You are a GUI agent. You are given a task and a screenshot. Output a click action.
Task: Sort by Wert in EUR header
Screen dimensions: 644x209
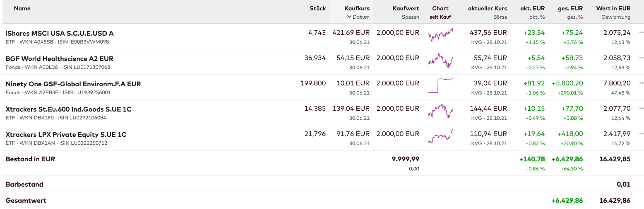pyautogui.click(x=613, y=8)
